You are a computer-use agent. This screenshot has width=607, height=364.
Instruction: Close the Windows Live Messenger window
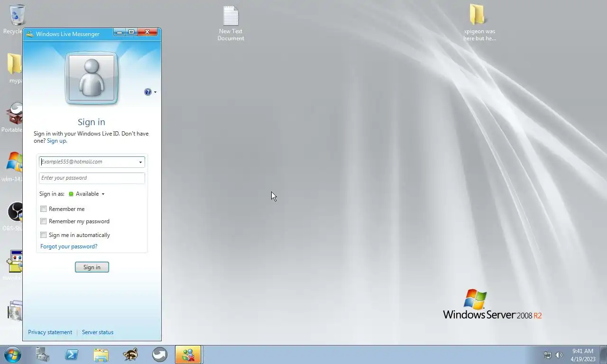pos(147,32)
